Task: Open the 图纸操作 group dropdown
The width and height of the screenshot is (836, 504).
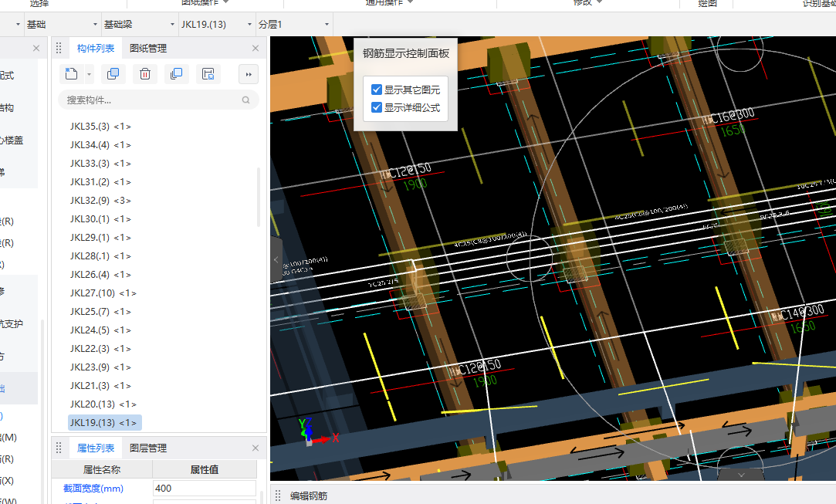Action: pos(226,2)
